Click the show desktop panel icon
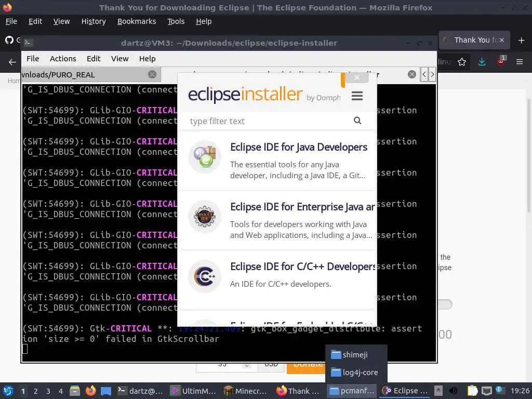The height and width of the screenshot is (399, 532). point(106,391)
